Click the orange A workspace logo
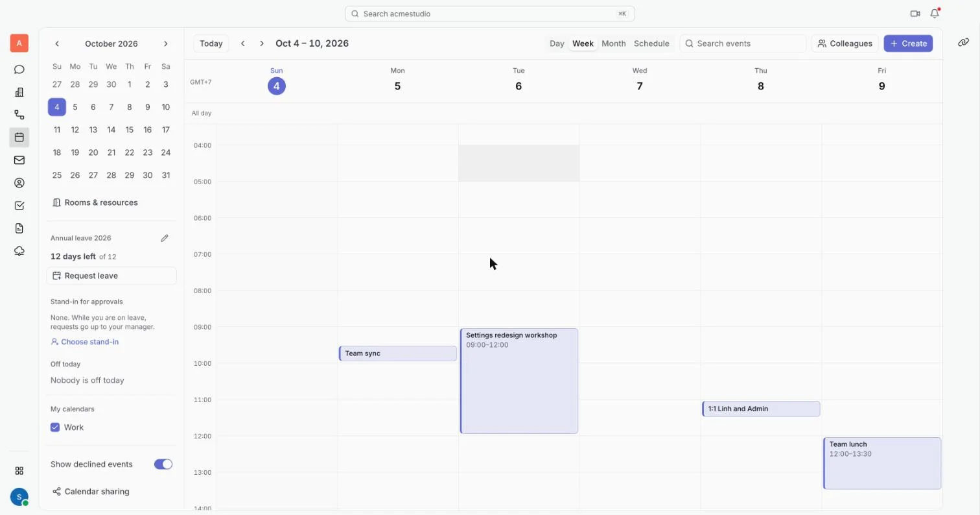 (x=19, y=43)
